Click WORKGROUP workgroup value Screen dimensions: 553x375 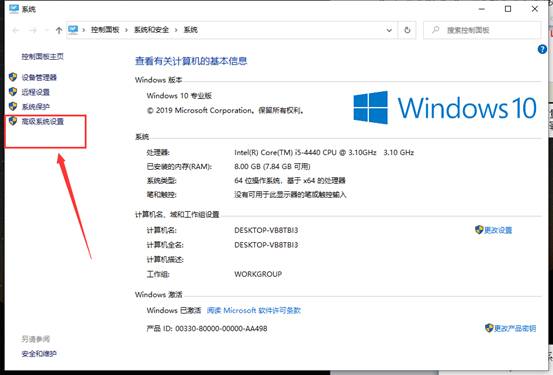pyautogui.click(x=258, y=274)
